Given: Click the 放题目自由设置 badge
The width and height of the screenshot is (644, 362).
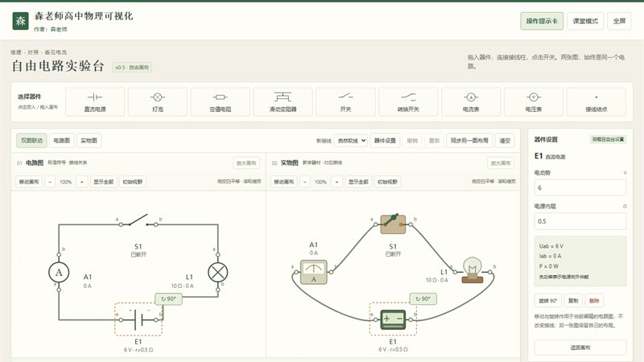Looking at the screenshot, I should coord(608,139).
